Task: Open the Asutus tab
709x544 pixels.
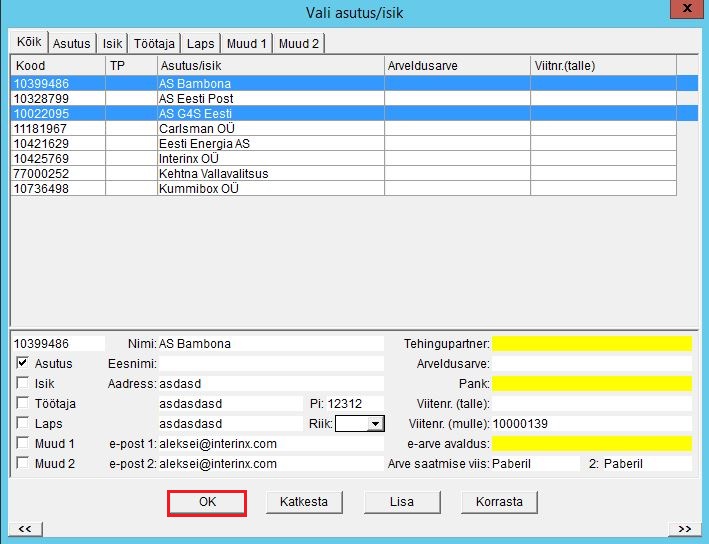Action: 71,44
